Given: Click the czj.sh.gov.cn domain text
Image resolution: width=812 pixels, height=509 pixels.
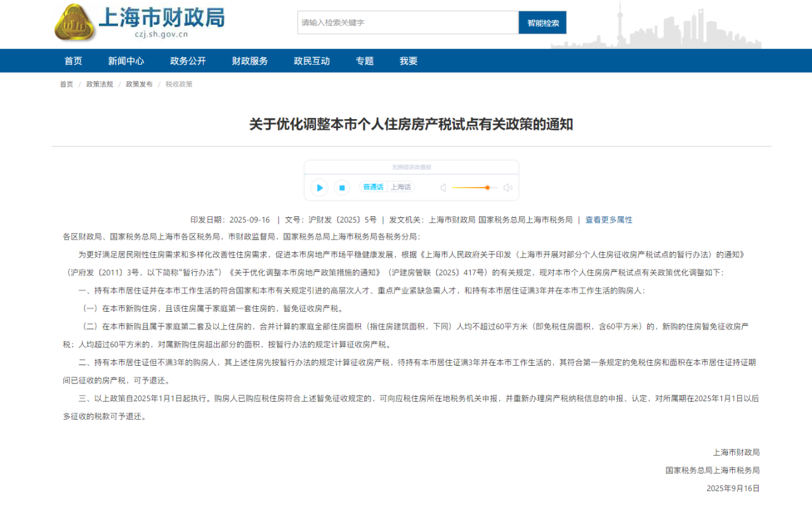Looking at the screenshot, I should tap(161, 35).
